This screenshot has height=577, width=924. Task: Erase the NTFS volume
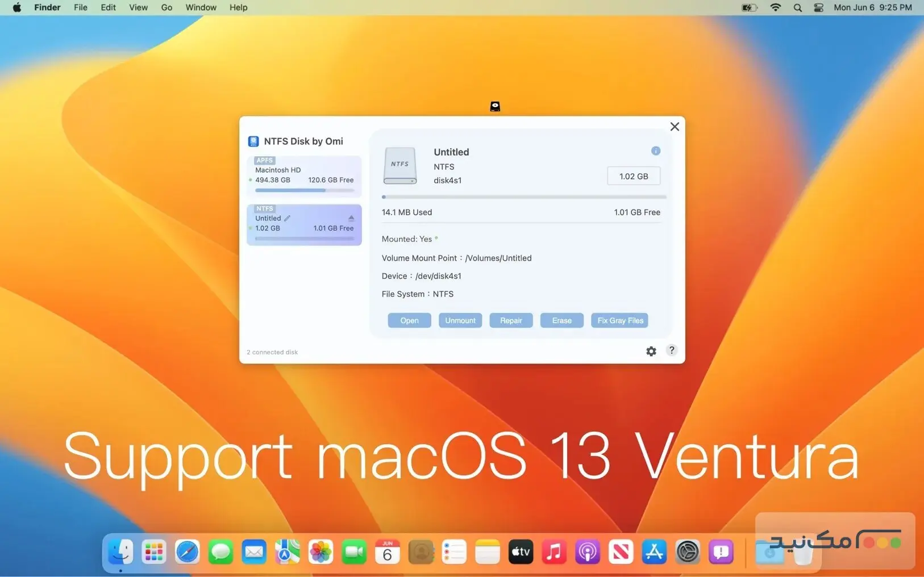tap(561, 320)
